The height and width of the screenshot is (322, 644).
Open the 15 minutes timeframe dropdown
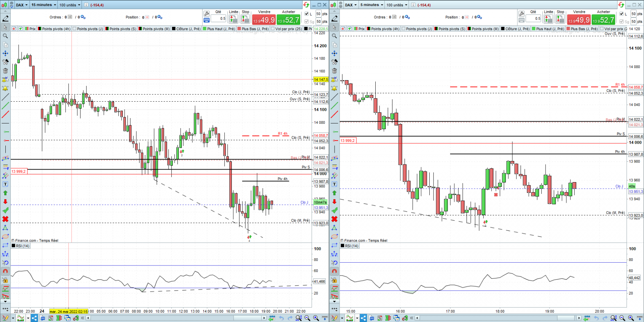click(x=43, y=5)
